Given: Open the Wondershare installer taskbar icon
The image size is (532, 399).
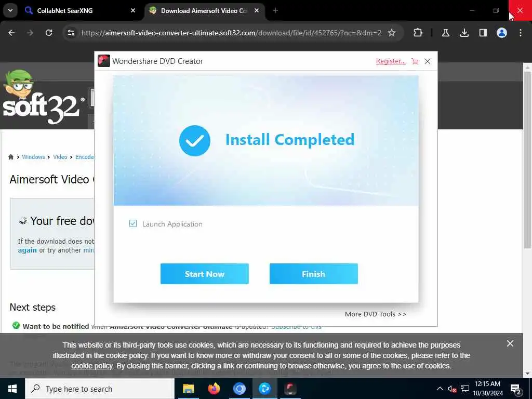Looking at the screenshot, I should point(290,389).
